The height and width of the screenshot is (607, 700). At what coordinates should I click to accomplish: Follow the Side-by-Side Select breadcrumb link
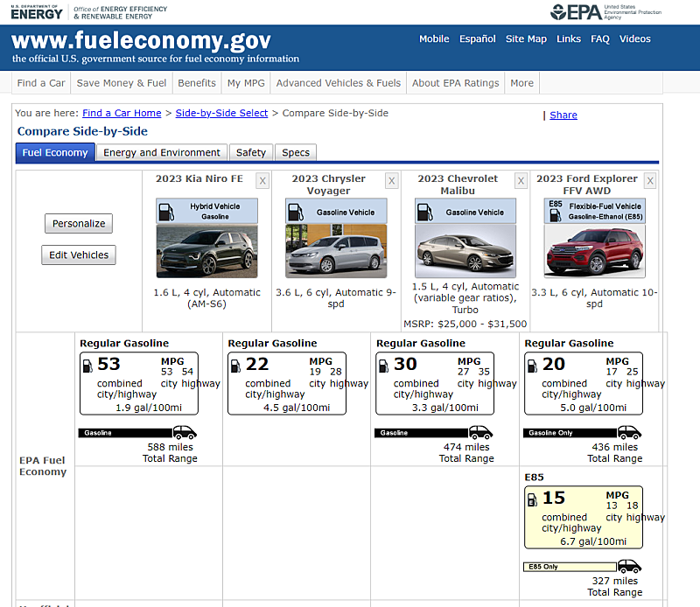coord(221,114)
